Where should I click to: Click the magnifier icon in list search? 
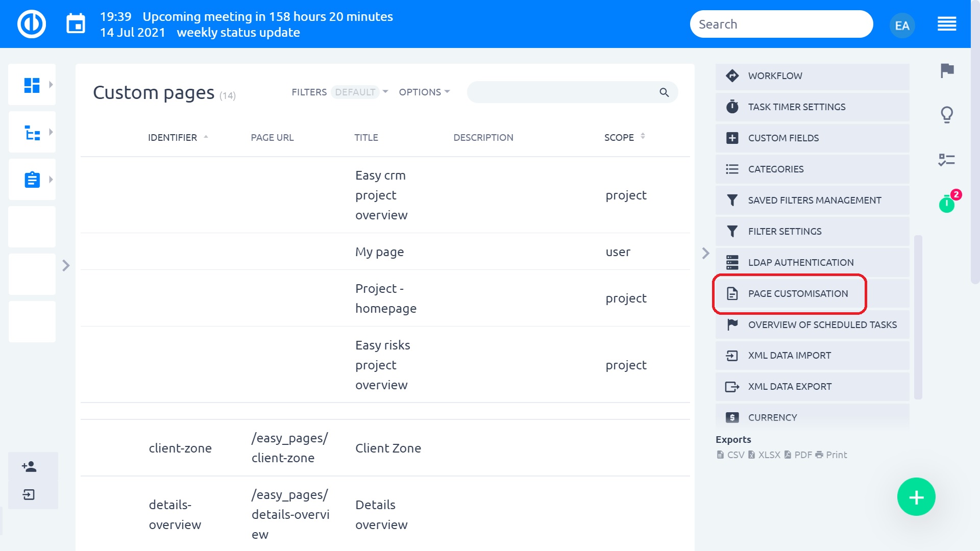tap(664, 92)
